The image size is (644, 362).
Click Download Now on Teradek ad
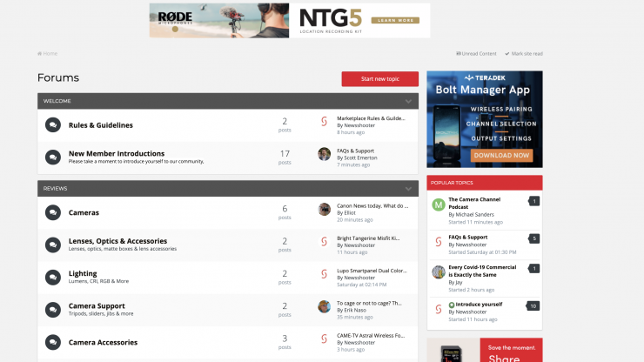pyautogui.click(x=501, y=155)
